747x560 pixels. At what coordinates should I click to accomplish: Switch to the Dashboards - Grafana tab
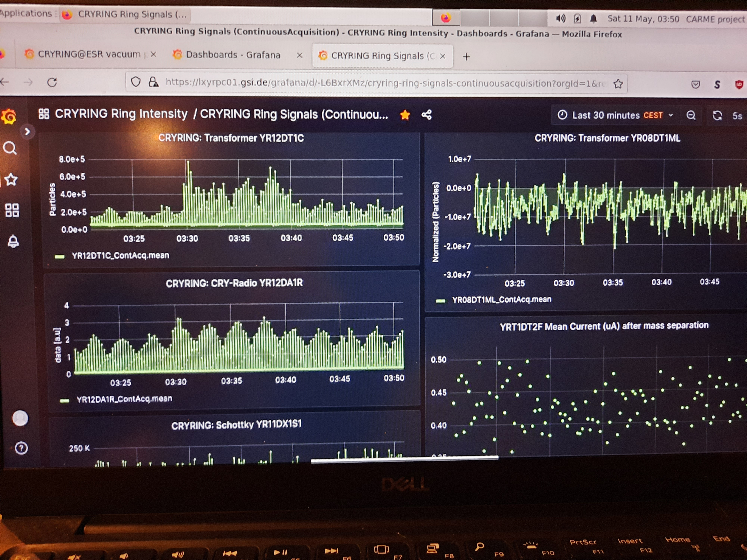tap(233, 55)
